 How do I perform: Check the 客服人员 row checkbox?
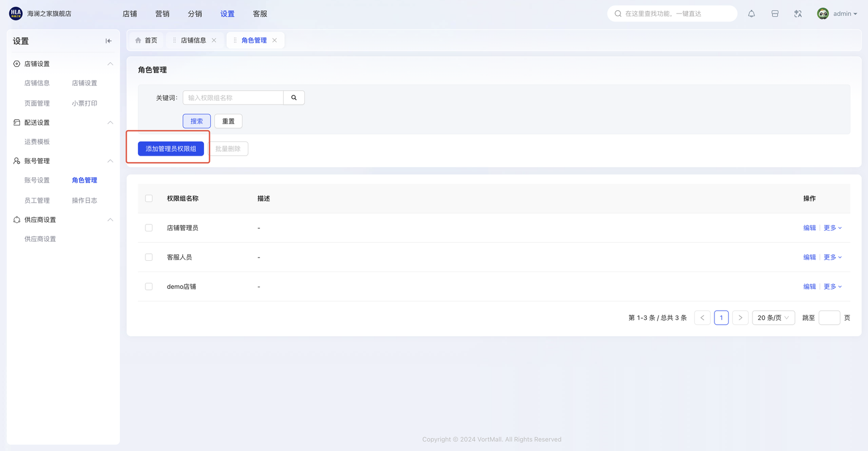pos(149,257)
